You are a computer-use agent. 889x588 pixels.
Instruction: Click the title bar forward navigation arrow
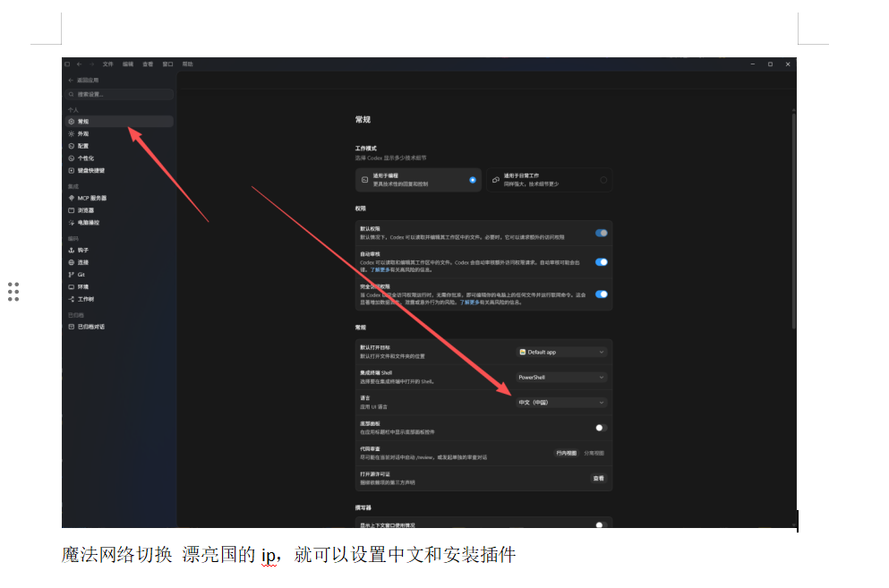pyautogui.click(x=91, y=64)
